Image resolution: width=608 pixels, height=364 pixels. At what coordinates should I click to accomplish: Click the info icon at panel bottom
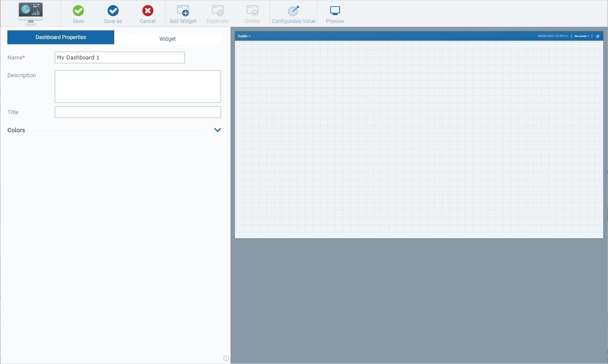[226, 358]
